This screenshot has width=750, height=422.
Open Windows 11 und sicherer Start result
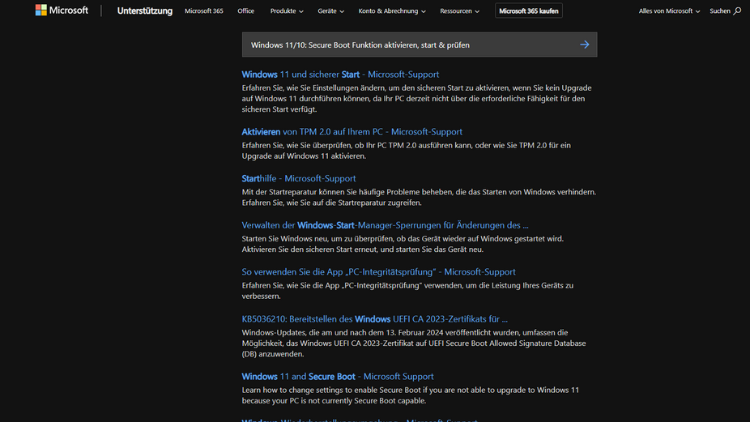point(340,74)
